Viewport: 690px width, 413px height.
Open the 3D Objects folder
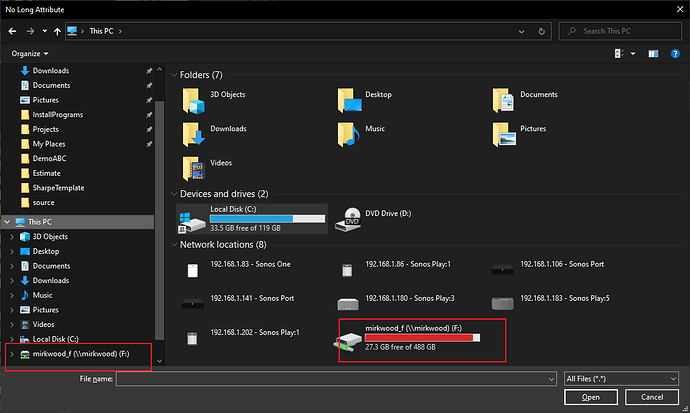pos(194,100)
